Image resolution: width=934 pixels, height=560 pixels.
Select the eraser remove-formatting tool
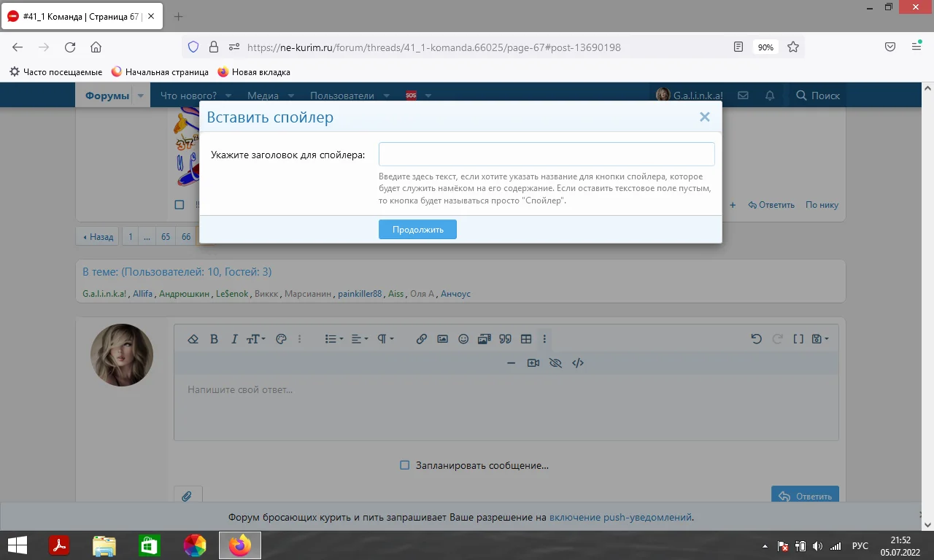[193, 339]
